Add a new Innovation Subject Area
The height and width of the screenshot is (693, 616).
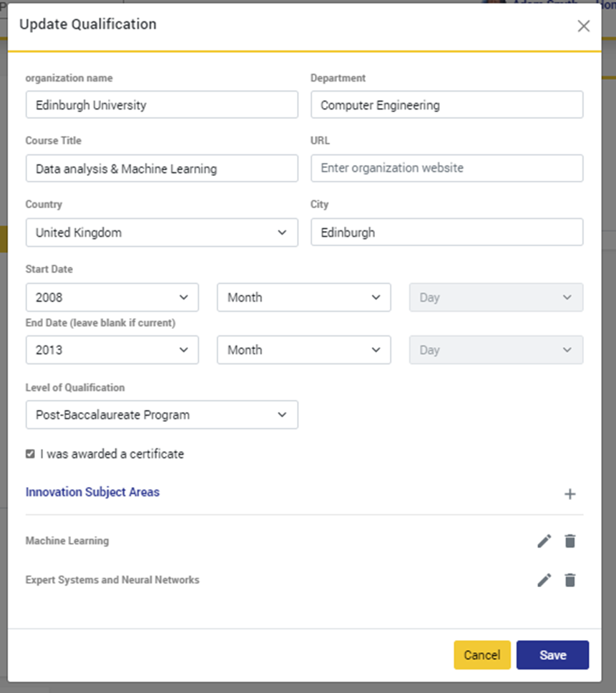(569, 493)
